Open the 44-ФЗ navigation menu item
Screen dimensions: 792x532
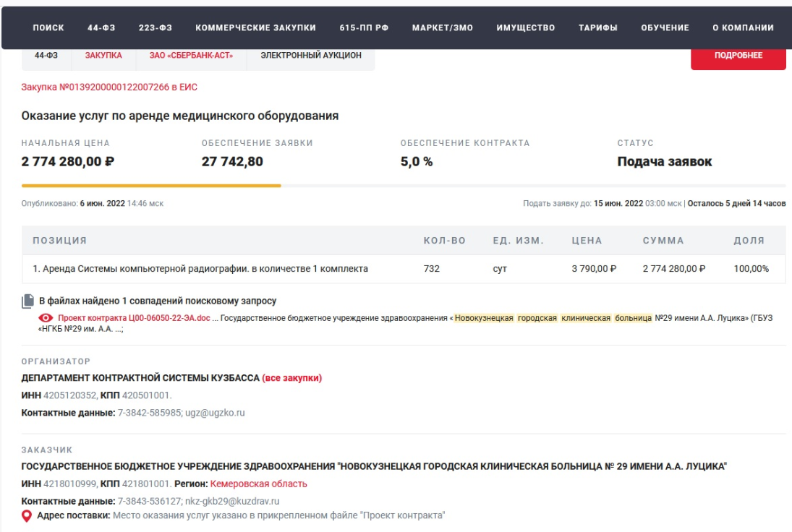point(101,27)
